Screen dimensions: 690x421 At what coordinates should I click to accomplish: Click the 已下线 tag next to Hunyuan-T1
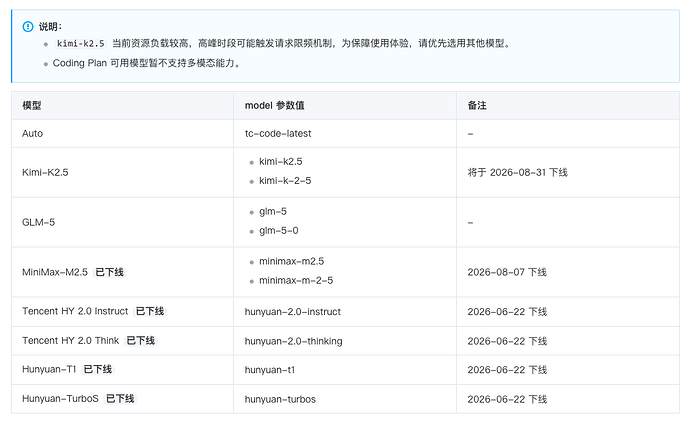coord(98,370)
